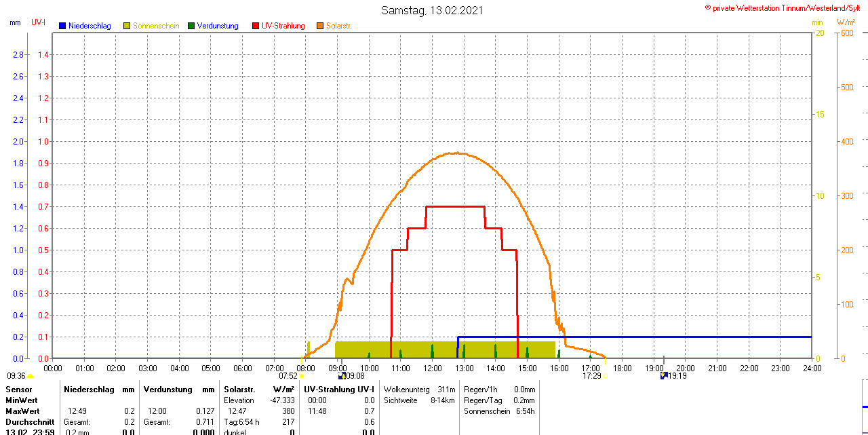This screenshot has height=435, width=868.
Task: Click the Niederschlag legend label
Action: (90, 26)
